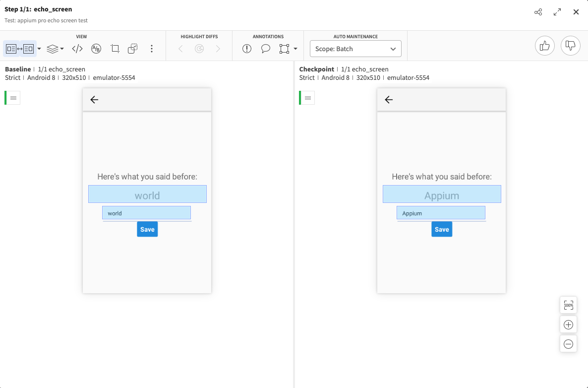Click the step title 'Step 1/1: echo_screen'
The height and width of the screenshot is (388, 588).
(38, 9)
